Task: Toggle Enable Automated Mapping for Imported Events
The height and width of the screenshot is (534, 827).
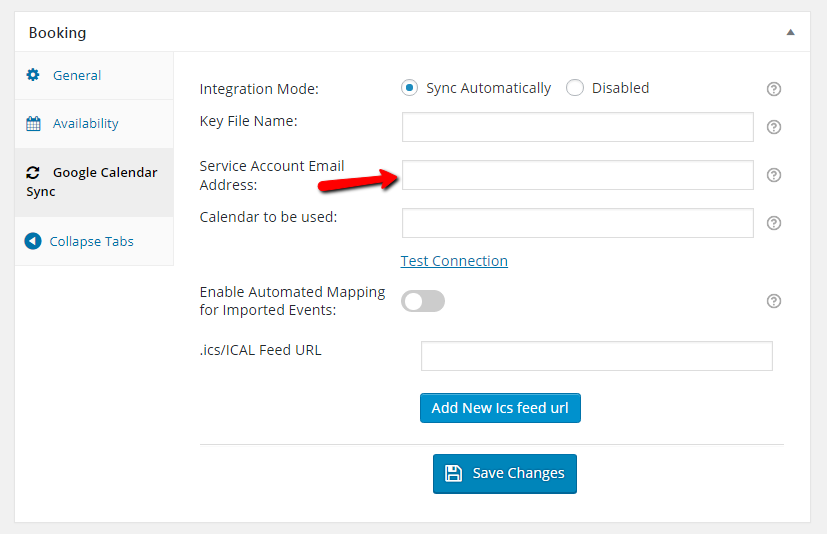Action: 423,301
